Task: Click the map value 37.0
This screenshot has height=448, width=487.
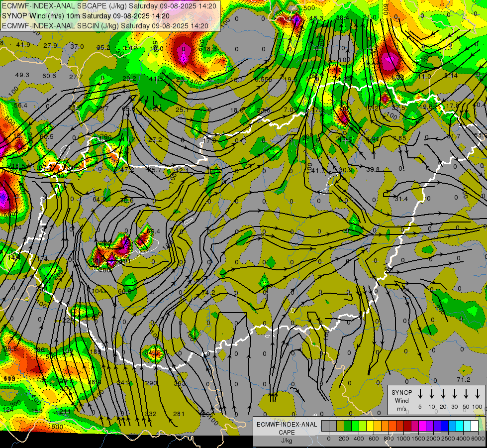Action: point(77,46)
